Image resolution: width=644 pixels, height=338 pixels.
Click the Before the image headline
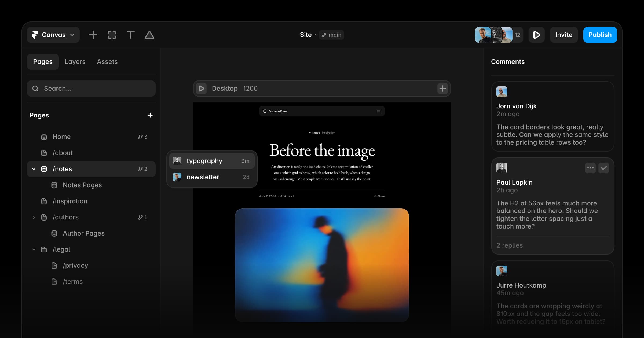coord(322,150)
